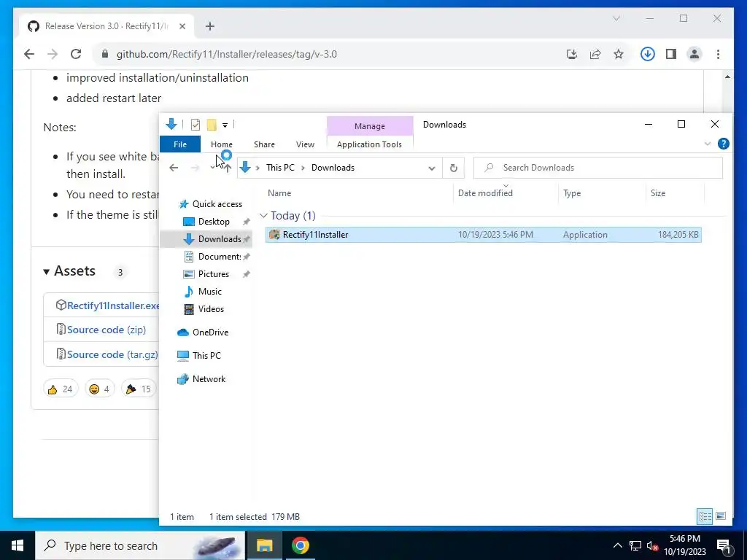
Task: Open Customize Quick Access Toolbar dropdown
Action: click(x=225, y=125)
